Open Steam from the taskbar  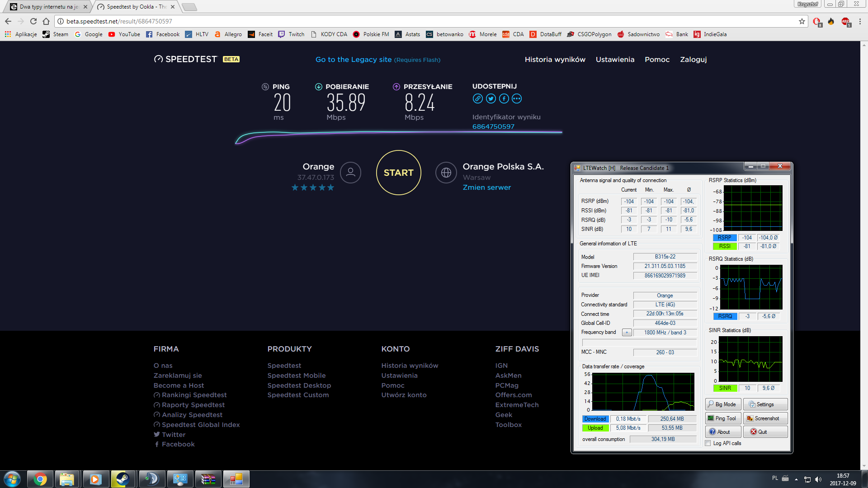tap(123, 479)
